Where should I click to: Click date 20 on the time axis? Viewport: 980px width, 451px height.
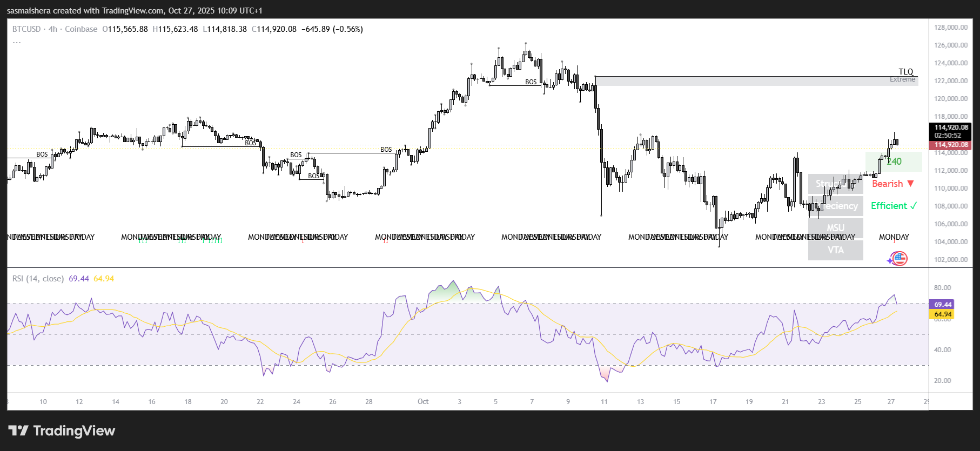tap(224, 402)
